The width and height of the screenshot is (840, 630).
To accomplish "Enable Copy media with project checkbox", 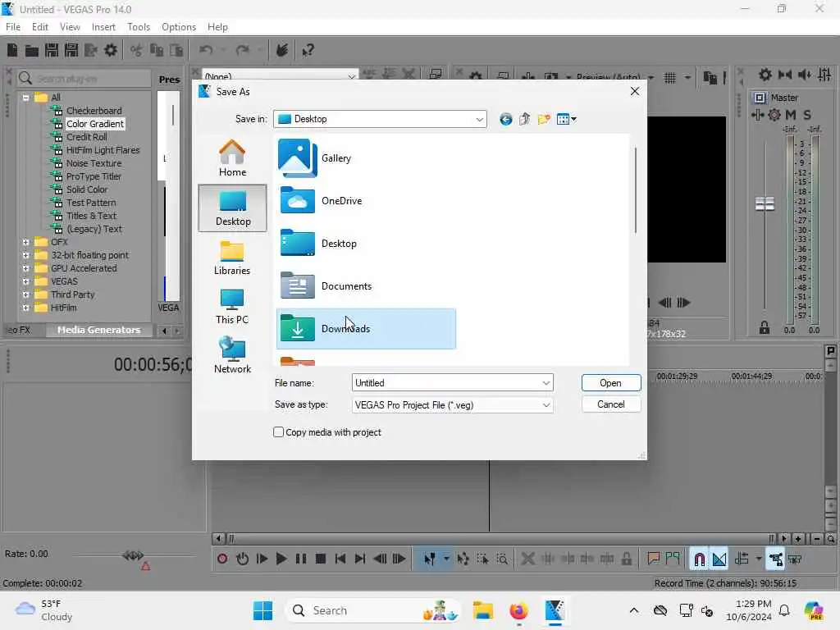I will (279, 431).
